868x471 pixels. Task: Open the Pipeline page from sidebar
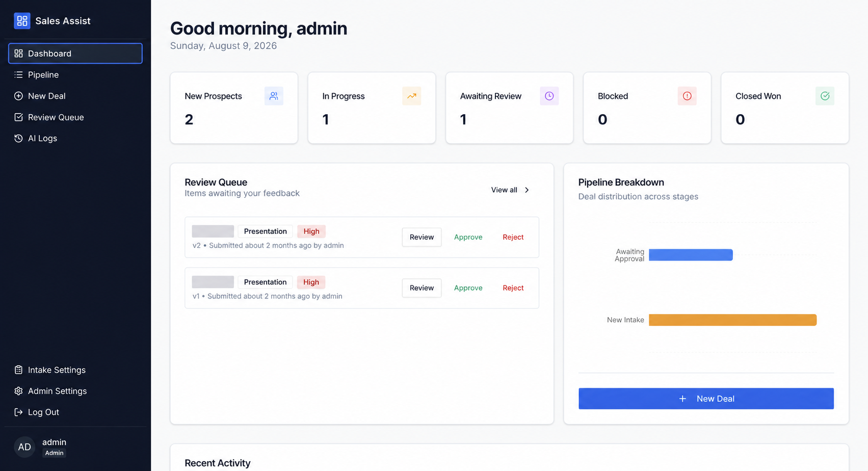point(75,75)
